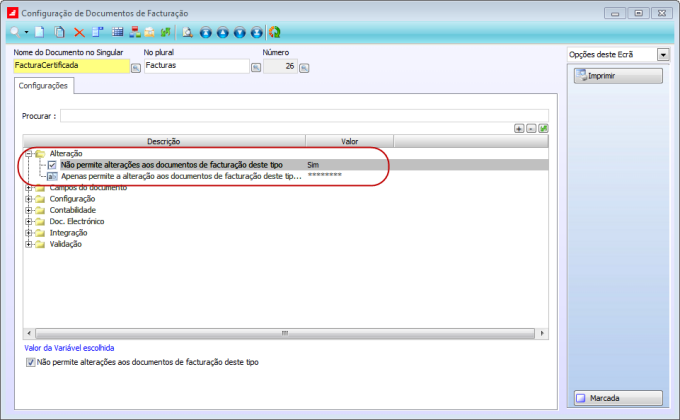This screenshot has width=680, height=420.
Task: Maximize the Configuração de Documentos window
Action: (x=638, y=13)
